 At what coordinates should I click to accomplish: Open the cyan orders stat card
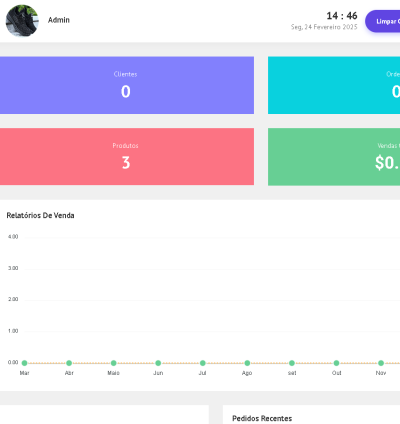click(334, 85)
